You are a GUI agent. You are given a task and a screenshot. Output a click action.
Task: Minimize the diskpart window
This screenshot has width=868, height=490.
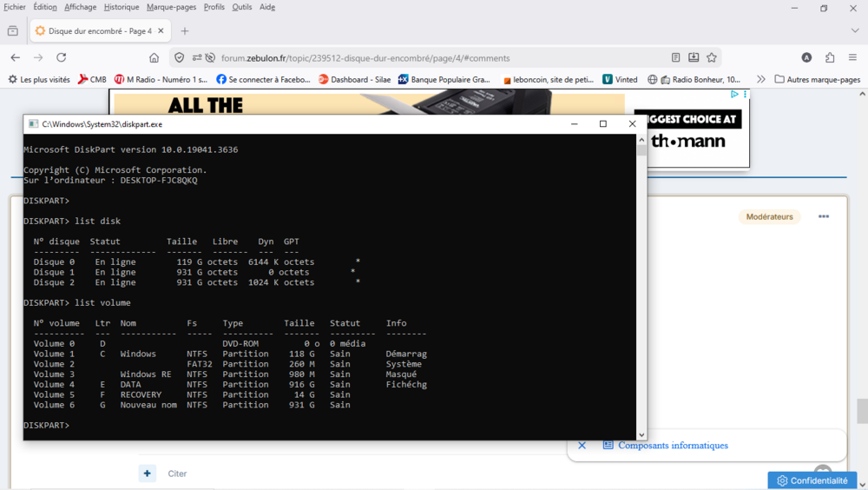(574, 124)
